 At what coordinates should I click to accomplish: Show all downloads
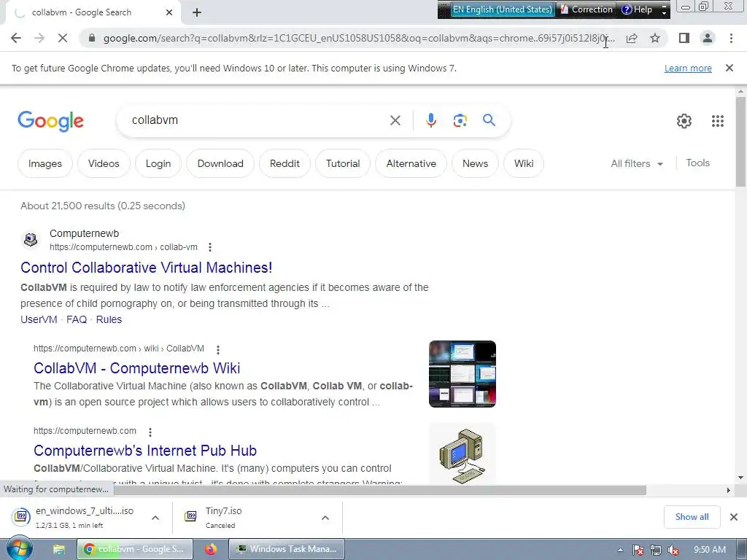(x=692, y=517)
